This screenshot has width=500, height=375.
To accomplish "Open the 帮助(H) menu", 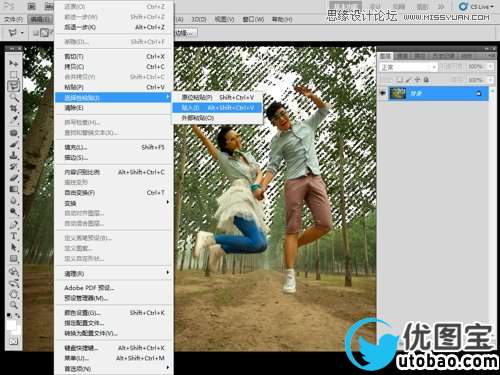I will point(282,19).
